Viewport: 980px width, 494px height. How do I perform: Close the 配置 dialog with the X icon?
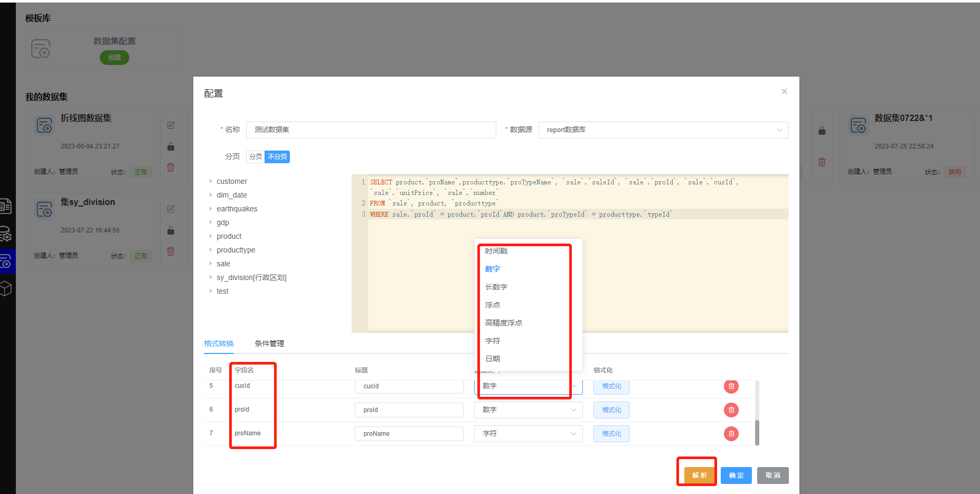pyautogui.click(x=784, y=91)
